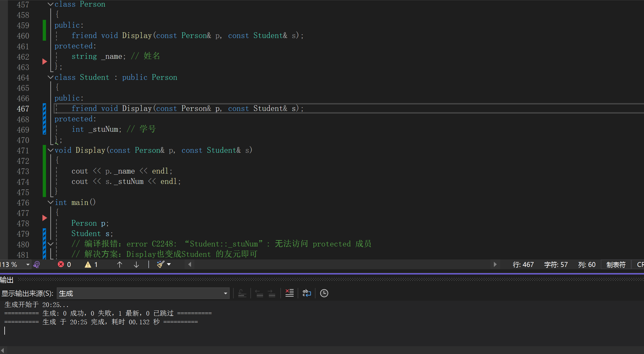This screenshot has height=354, width=644.
Task: Open the 生成 output source dropdown
Action: point(225,293)
